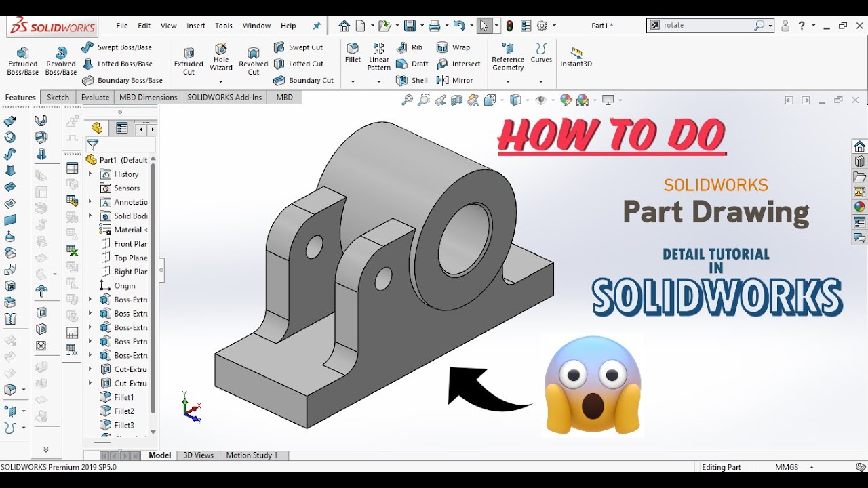The width and height of the screenshot is (868, 488).
Task: Select the Extruded Cut tool
Action: [189, 61]
